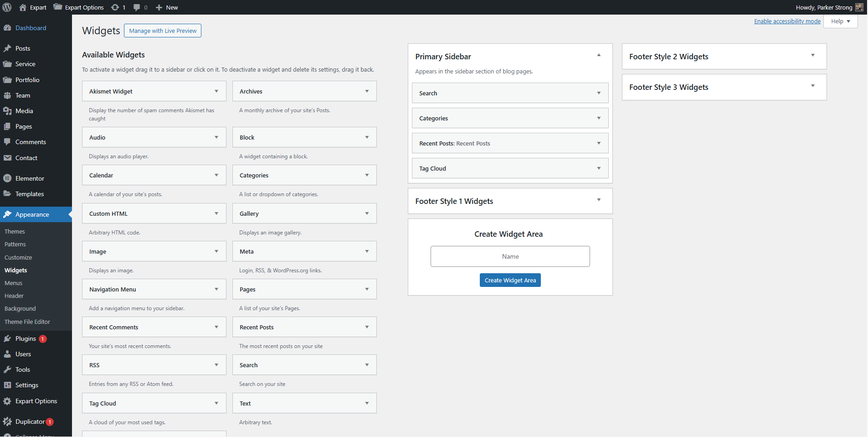Open the Tag Cloud widget in Primary Sidebar
The width and height of the screenshot is (868, 437).
coord(599,168)
